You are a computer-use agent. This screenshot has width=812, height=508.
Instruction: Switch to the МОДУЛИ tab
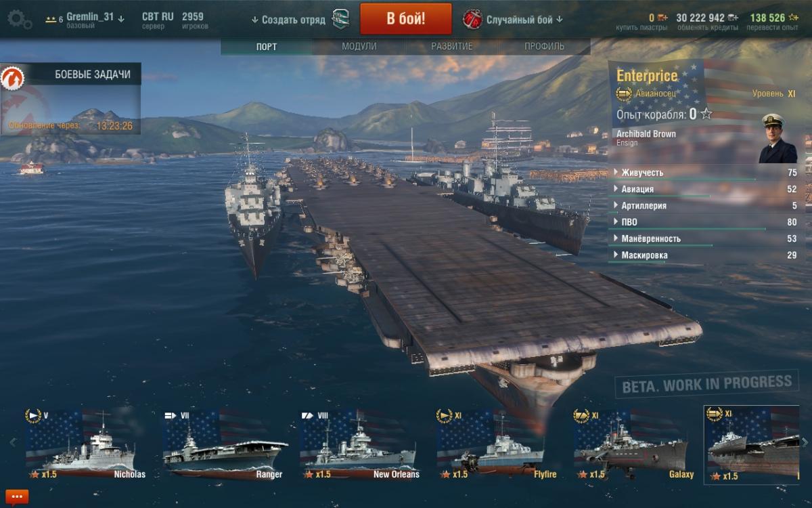pos(359,47)
